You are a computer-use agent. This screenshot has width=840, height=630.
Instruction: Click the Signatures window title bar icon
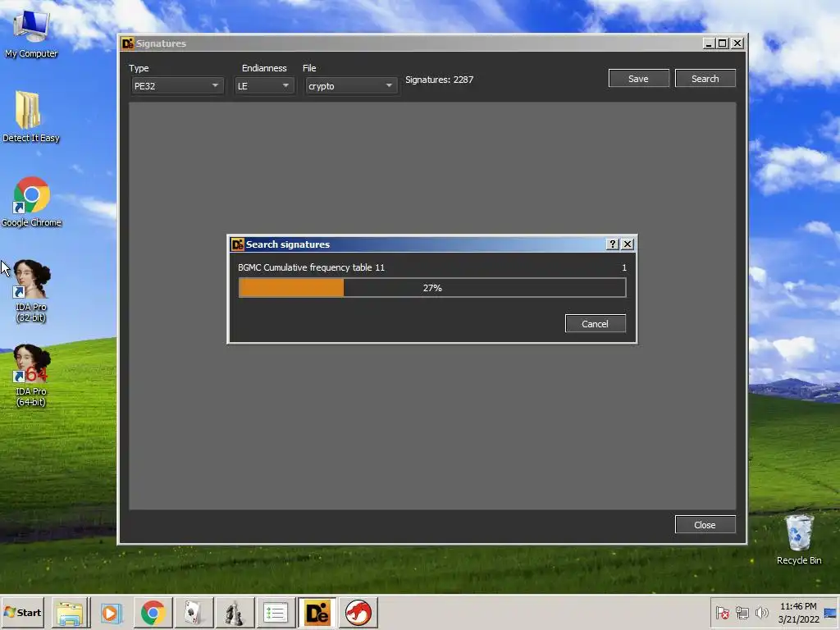pos(127,43)
